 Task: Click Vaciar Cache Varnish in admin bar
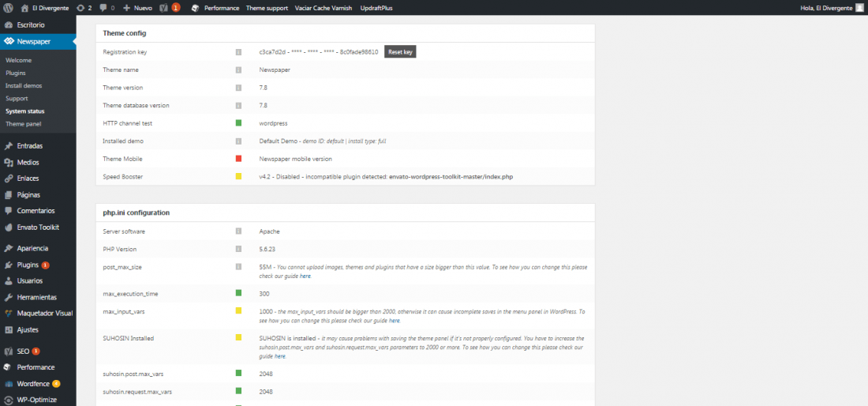tap(324, 9)
